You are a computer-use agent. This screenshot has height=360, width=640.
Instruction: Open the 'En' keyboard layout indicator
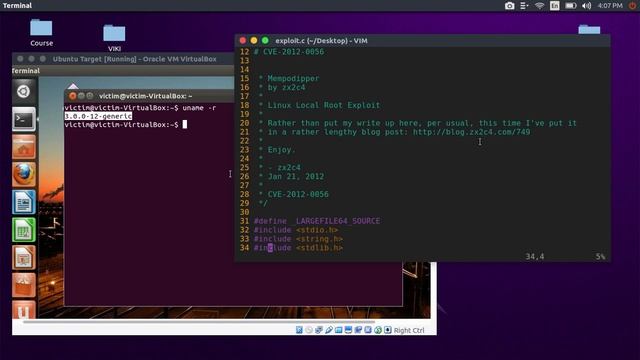coord(555,6)
